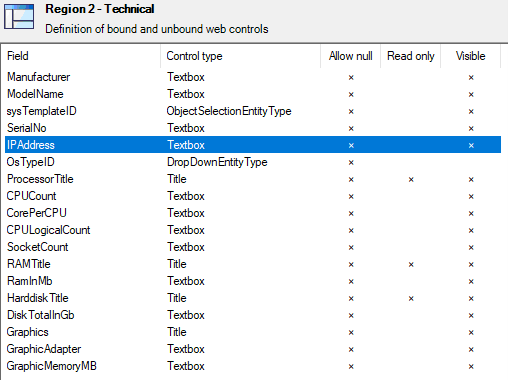Toggle Allow null mark for OsTypeID
The image size is (508, 380).
click(x=351, y=163)
